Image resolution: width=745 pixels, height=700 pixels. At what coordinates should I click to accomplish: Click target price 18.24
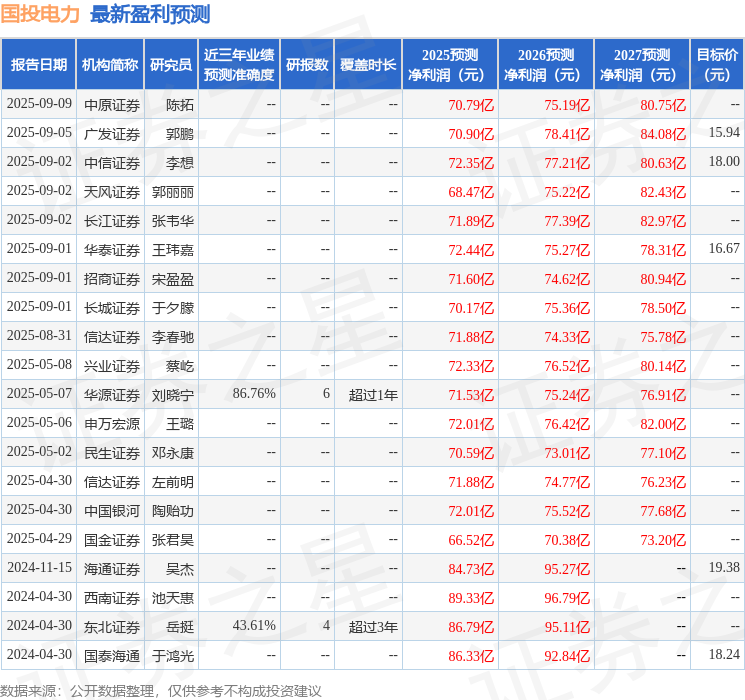click(724, 654)
